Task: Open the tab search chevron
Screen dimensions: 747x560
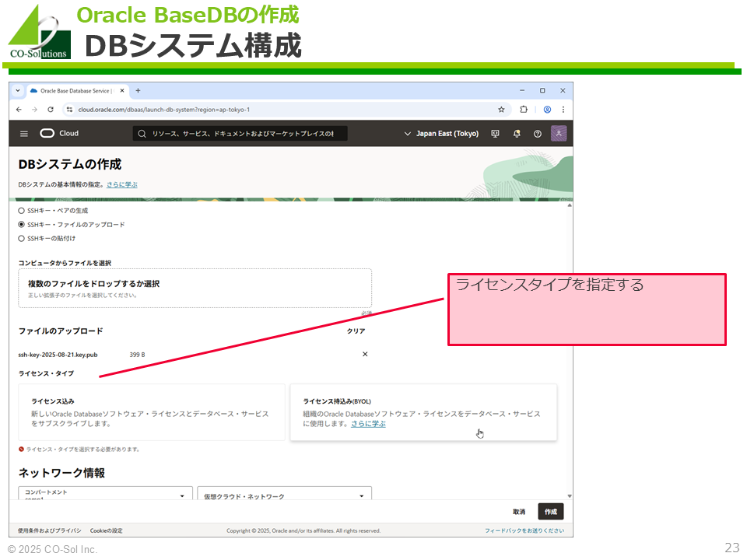Action: pos(18,90)
